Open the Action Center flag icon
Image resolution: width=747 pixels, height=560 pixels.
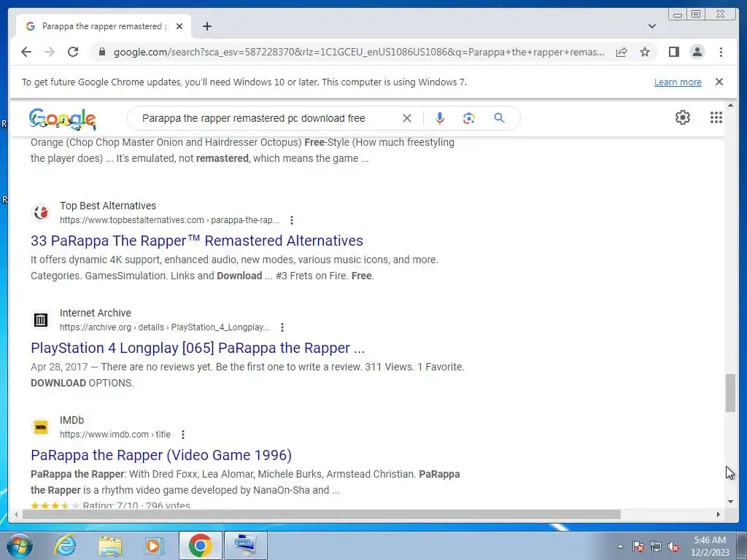638,546
